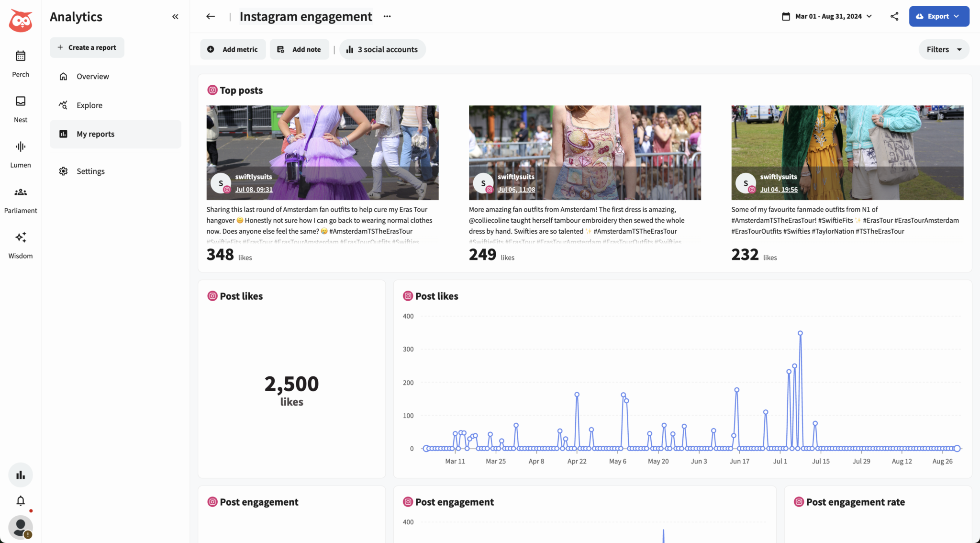980x543 pixels.
Task: Open the user profile avatar
Action: [x=21, y=527]
